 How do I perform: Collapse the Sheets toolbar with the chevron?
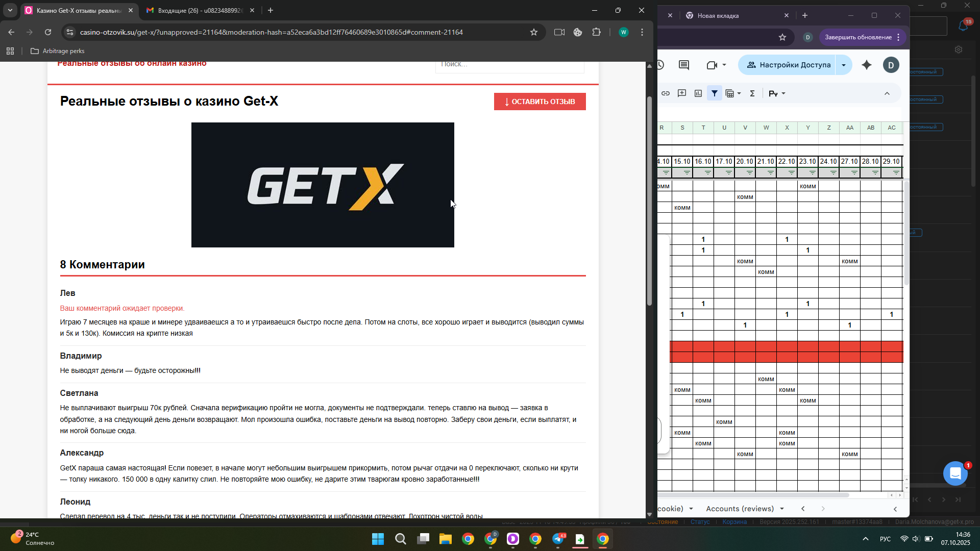pos(887,93)
